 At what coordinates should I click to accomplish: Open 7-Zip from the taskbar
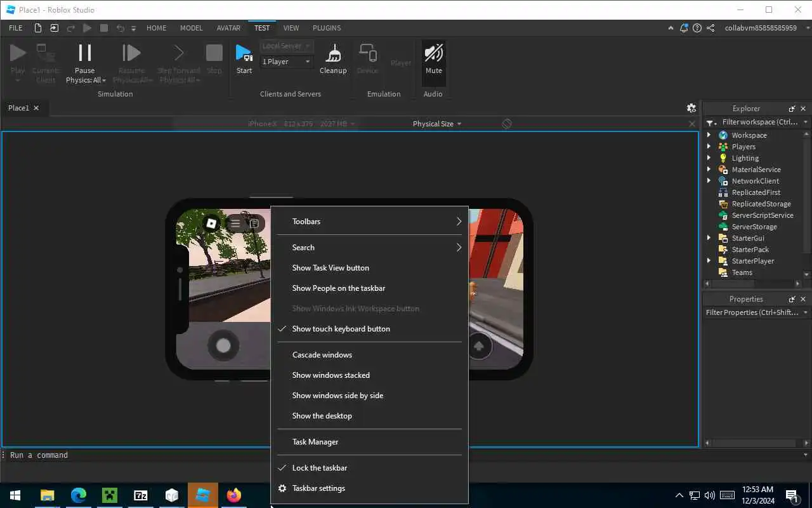click(141, 495)
